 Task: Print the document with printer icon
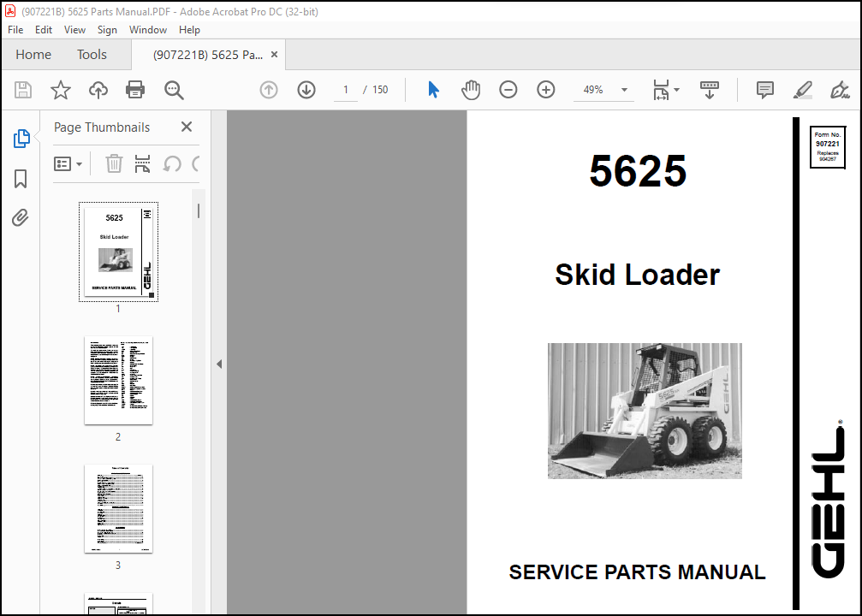135,90
